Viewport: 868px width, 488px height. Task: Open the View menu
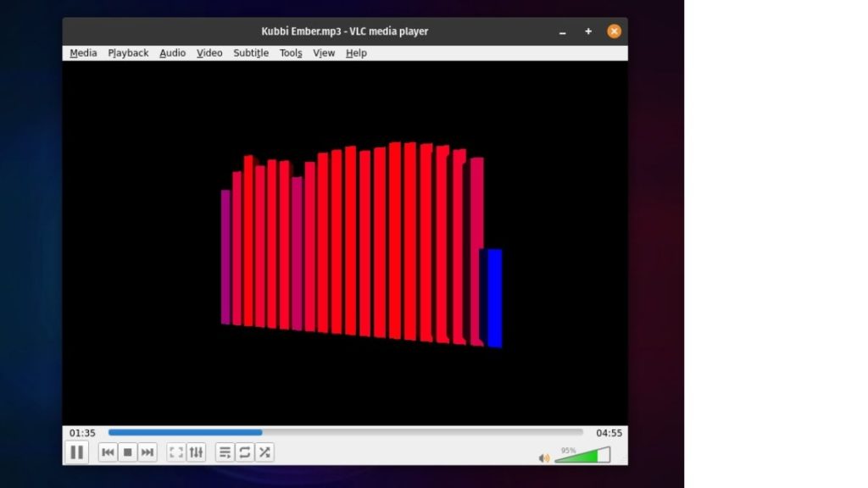324,53
